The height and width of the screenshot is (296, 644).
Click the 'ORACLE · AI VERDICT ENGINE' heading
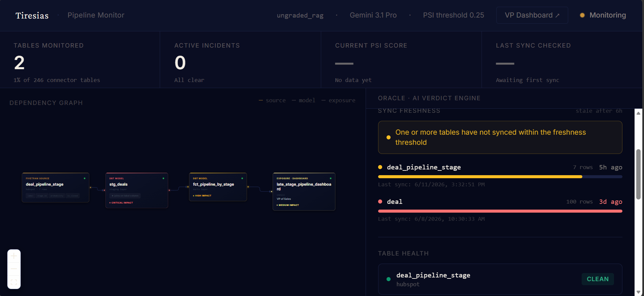click(429, 98)
